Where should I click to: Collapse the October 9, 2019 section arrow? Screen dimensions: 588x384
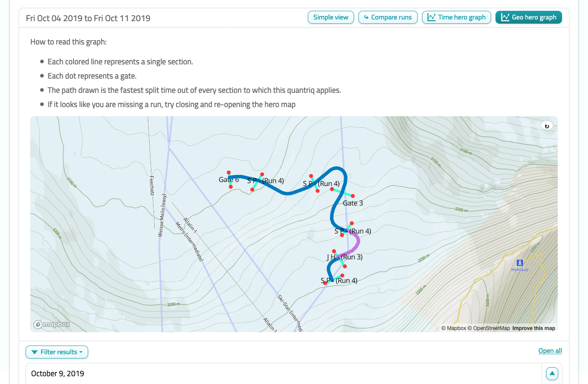(x=552, y=374)
